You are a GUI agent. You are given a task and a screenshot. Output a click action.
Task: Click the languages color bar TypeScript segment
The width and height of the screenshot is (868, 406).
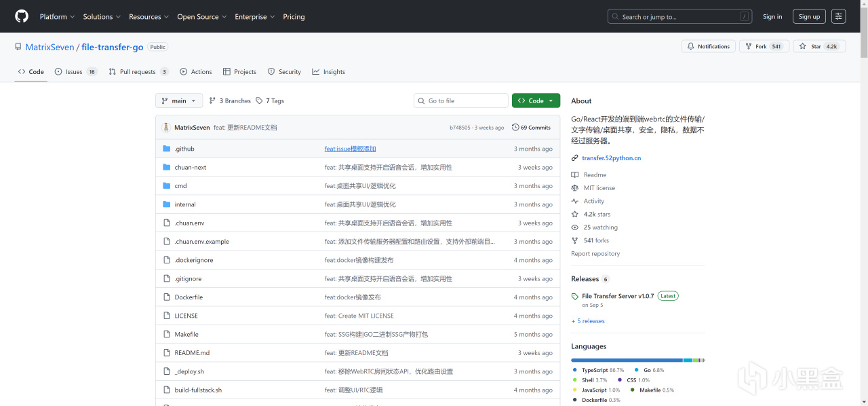click(627, 360)
